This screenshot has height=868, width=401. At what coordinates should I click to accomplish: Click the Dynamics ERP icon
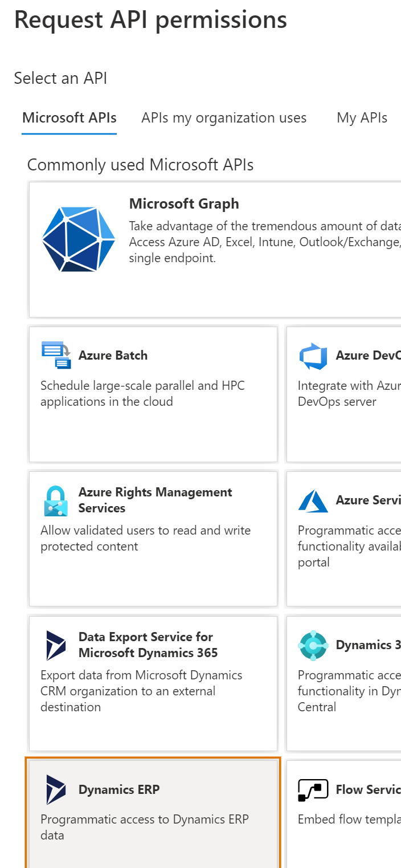click(56, 790)
